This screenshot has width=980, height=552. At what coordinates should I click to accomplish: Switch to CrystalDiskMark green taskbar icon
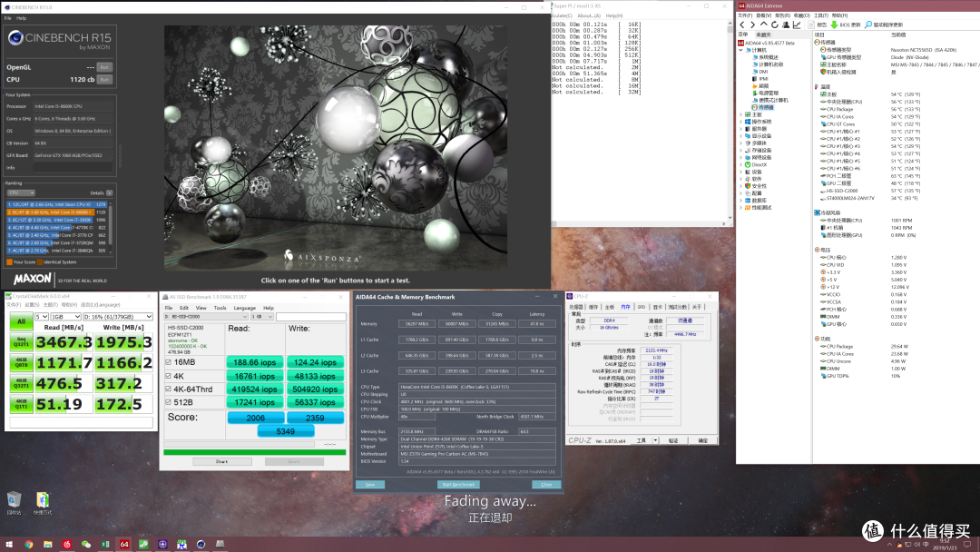(x=143, y=545)
